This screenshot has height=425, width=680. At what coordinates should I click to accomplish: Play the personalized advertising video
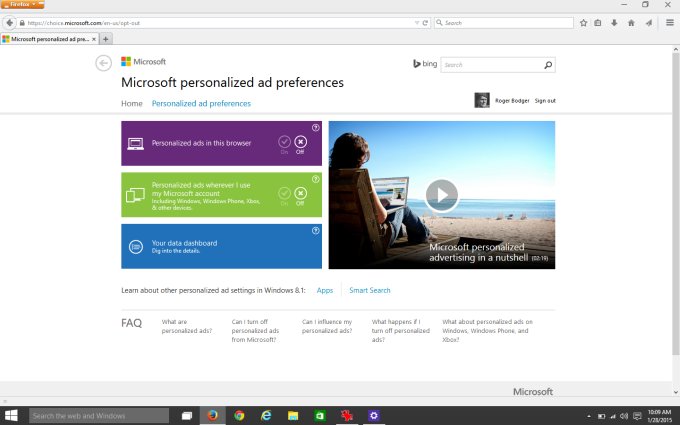(x=441, y=195)
